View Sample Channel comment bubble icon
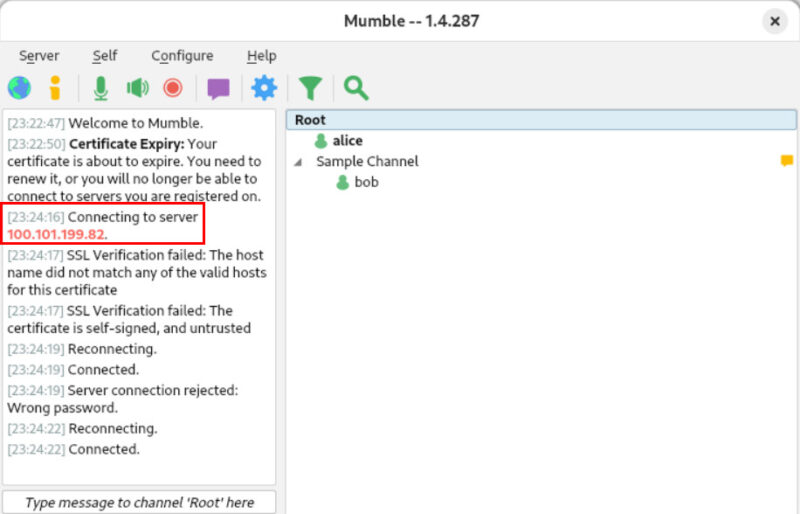 tap(787, 161)
